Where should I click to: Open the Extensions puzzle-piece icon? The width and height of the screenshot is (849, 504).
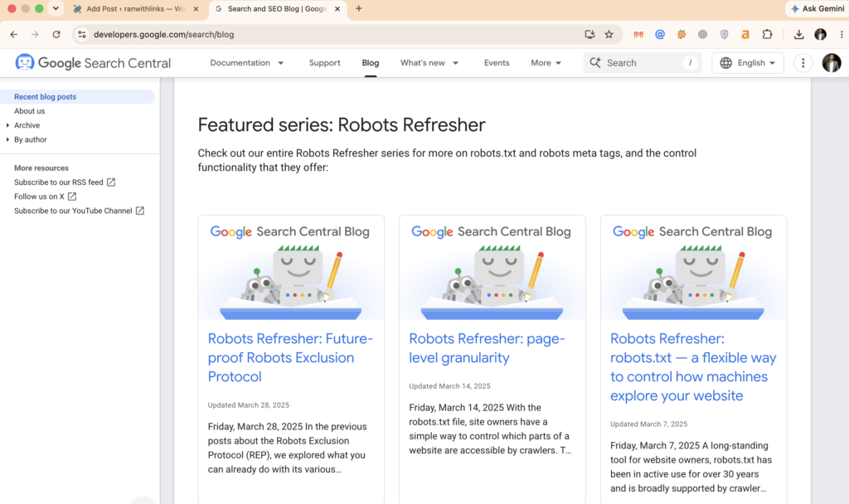pos(767,34)
